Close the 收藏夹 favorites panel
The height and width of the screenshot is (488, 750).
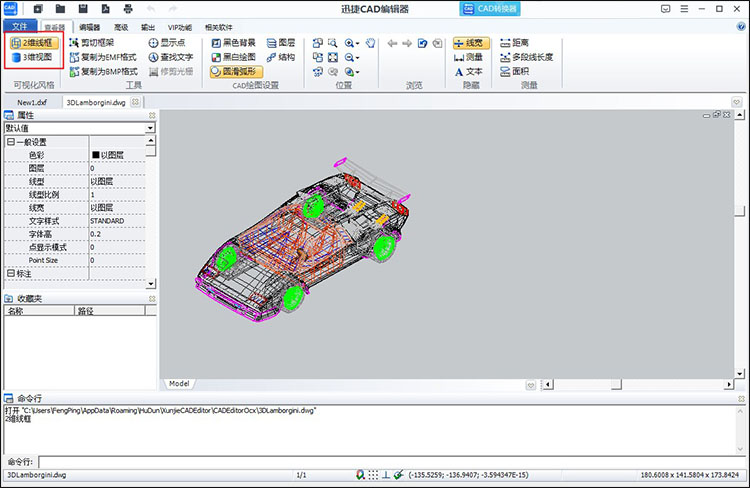point(152,299)
